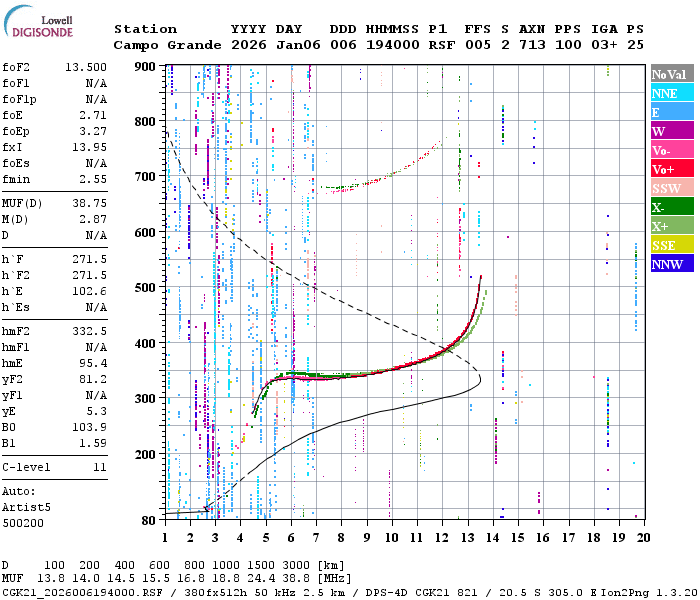Click the 900 km height axis label

(x=146, y=67)
